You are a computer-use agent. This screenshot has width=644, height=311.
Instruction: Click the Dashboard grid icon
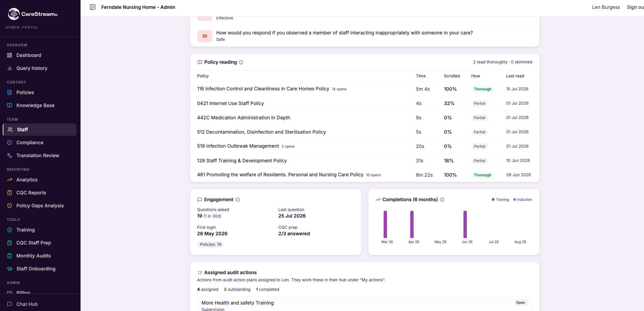(x=10, y=55)
